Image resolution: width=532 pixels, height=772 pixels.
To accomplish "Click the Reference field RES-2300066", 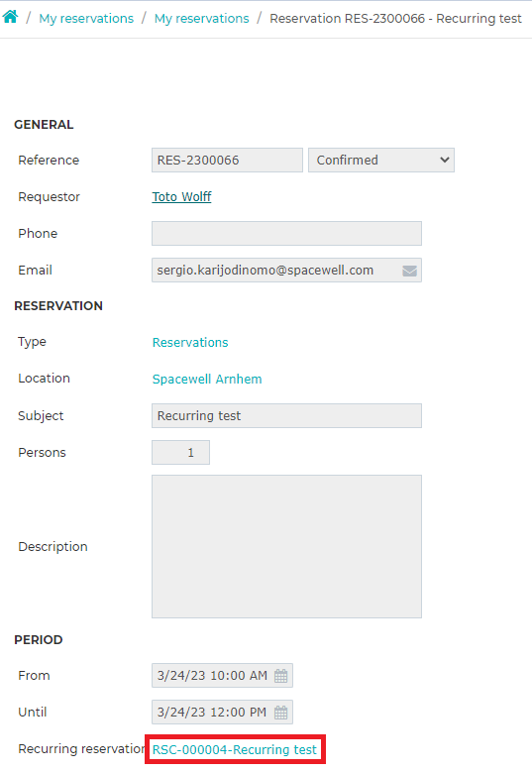I will pos(228,160).
